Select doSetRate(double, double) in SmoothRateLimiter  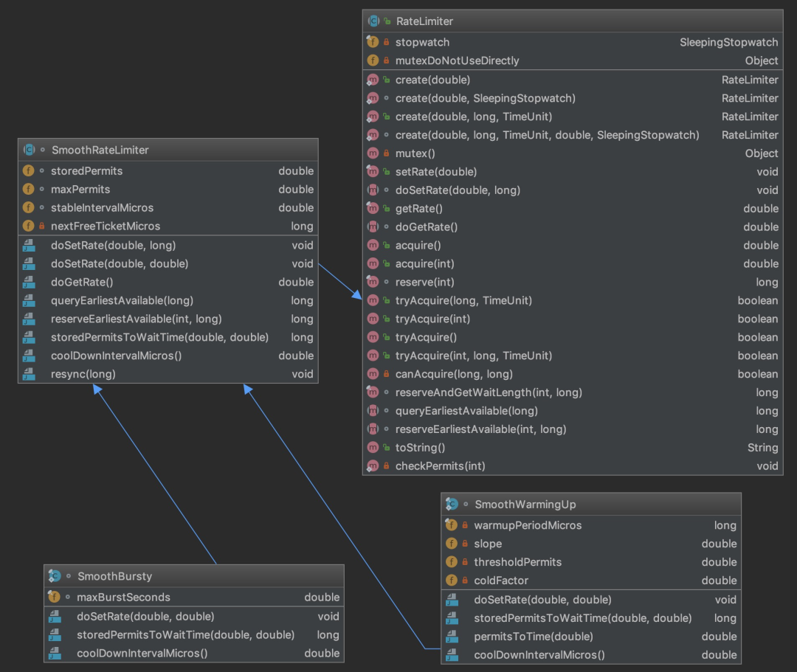coord(120,263)
